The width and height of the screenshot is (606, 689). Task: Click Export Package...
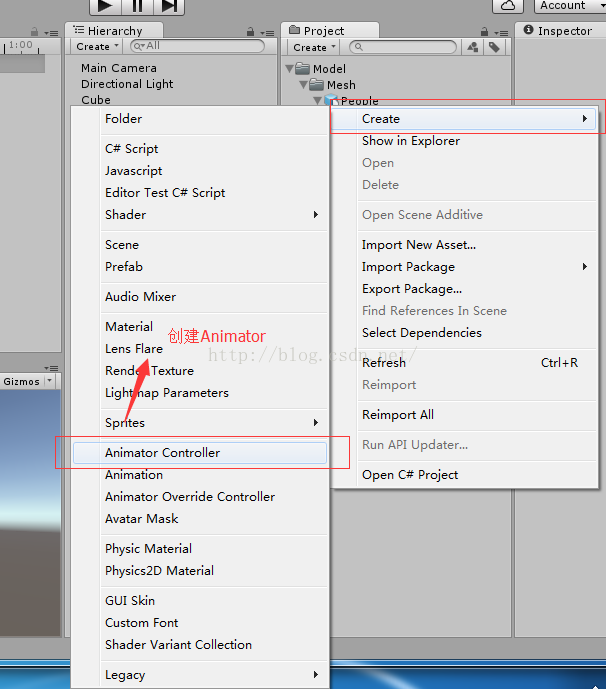[x=464, y=289]
